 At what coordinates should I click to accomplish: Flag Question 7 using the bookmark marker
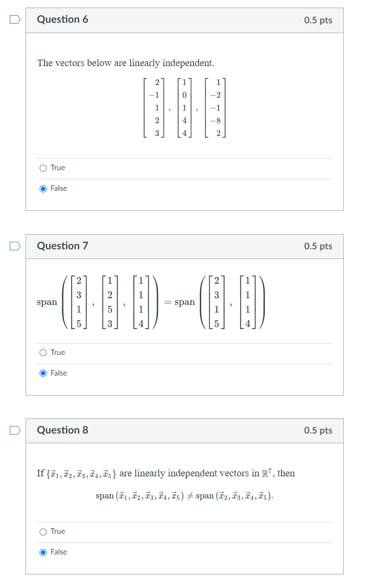click(x=15, y=245)
